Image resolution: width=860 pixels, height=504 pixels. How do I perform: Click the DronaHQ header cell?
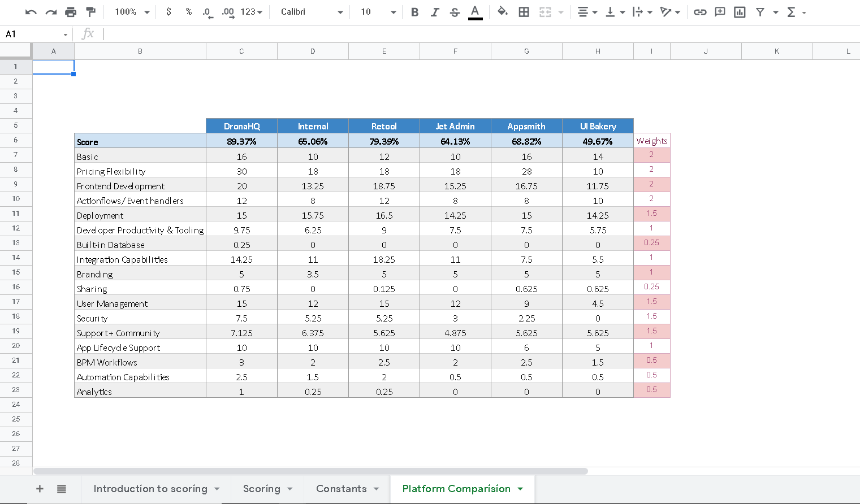pyautogui.click(x=241, y=126)
